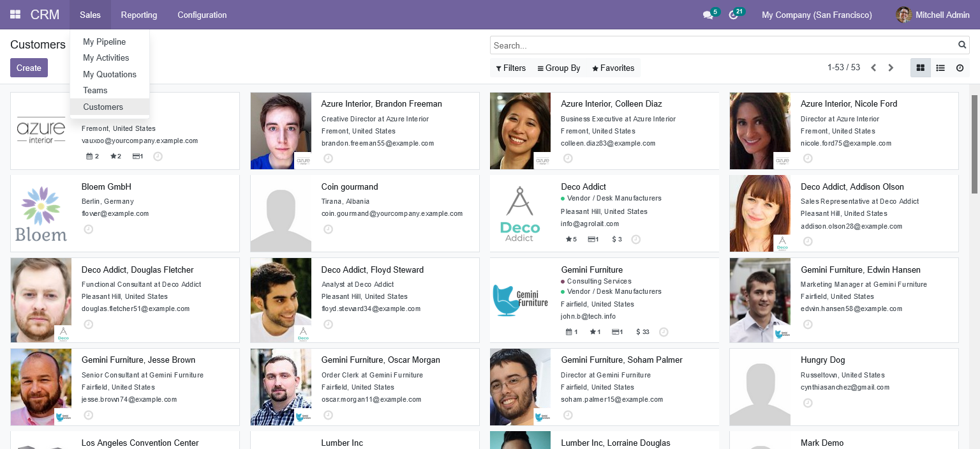This screenshot has width=980, height=449.
Task: Select My Activities from Sales menu
Action: [110, 57]
